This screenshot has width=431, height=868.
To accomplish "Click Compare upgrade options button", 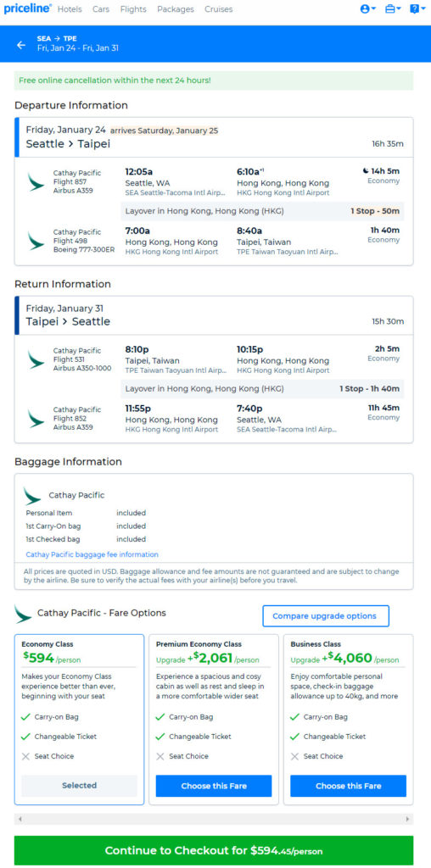I will click(326, 616).
